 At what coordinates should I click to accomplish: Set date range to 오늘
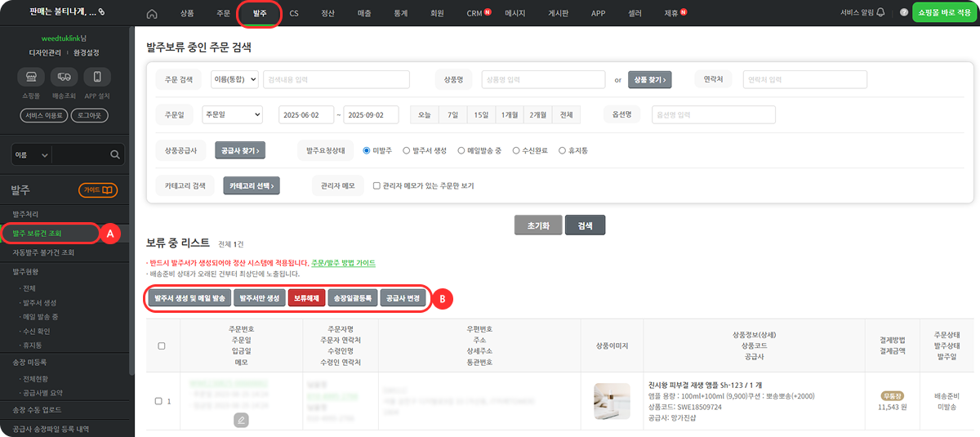(424, 114)
